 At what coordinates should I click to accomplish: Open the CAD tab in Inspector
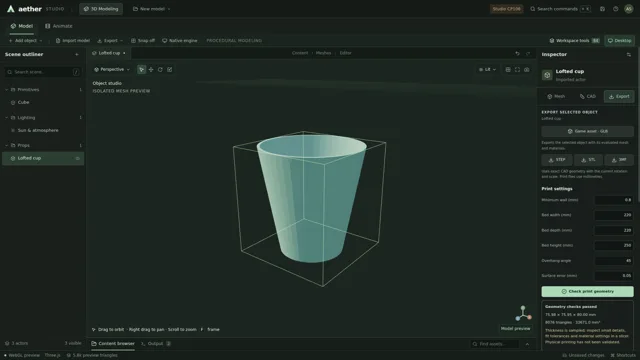588,96
